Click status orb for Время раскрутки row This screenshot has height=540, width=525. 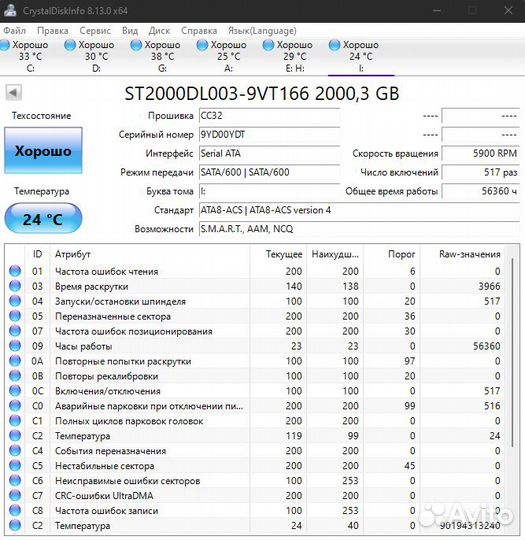point(15,286)
